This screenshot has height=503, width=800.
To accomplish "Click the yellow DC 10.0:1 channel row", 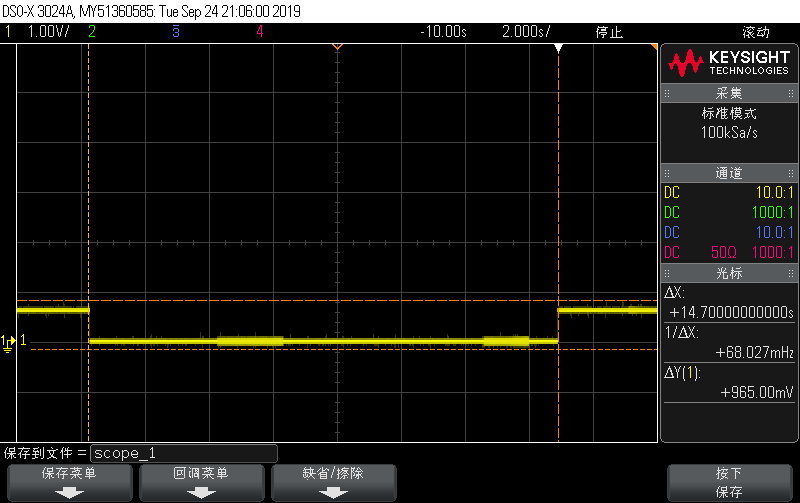I will [x=729, y=193].
